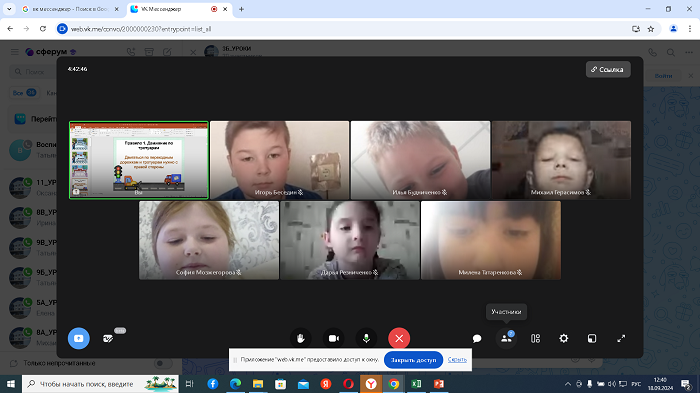Stop screen sharing with blue button
The image size is (700, 393).
point(79,339)
